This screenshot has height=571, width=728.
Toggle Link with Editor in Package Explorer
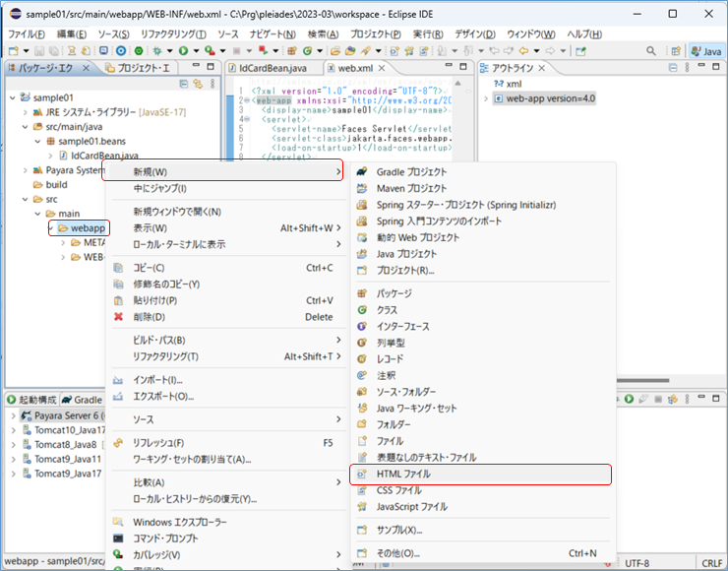click(199, 84)
